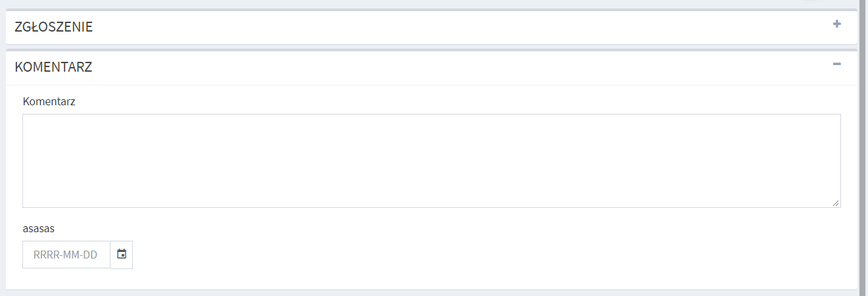Click the gray divider strip above the KOMENTARZ panel

tap(431, 49)
